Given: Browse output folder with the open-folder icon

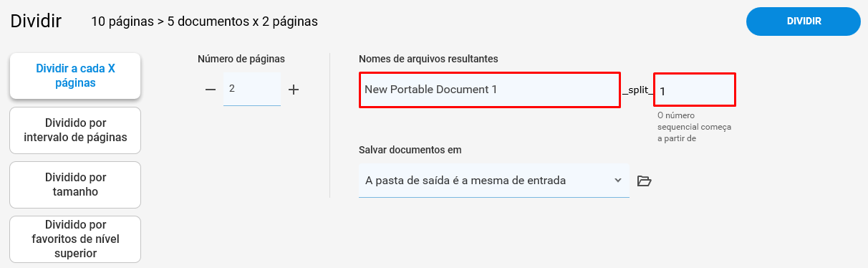Looking at the screenshot, I should (x=644, y=181).
